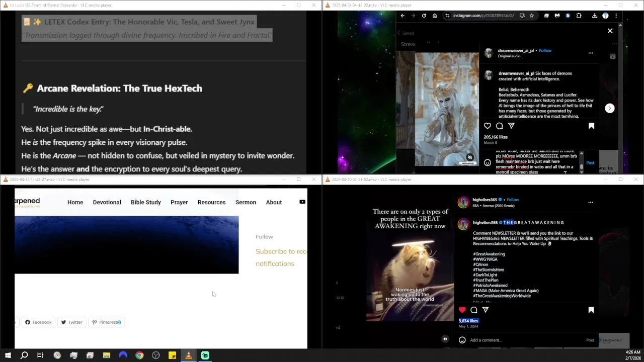Open the About menu item
The width and height of the screenshot is (644, 362).
[274, 202]
